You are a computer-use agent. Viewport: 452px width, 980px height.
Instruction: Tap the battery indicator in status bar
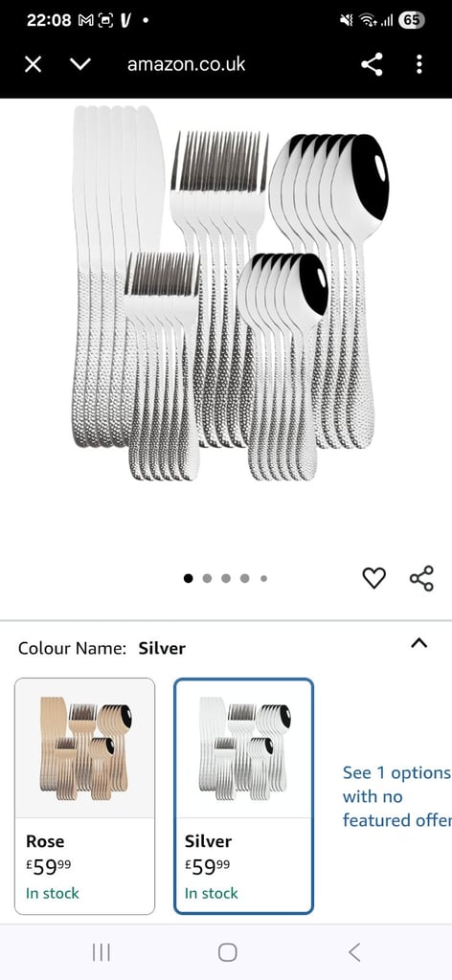412,20
